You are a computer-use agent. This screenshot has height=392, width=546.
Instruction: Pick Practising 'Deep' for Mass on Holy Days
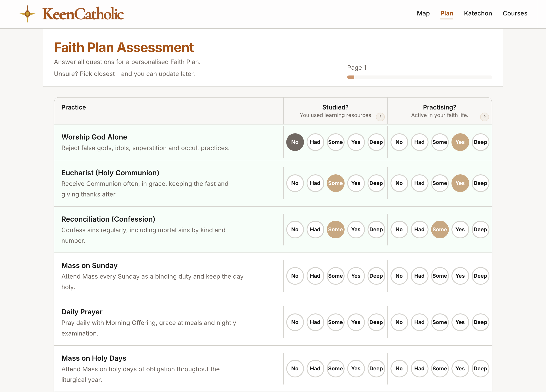pos(480,369)
